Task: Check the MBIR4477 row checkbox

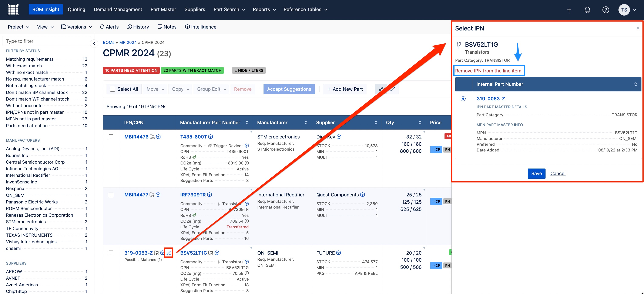Action: click(x=111, y=195)
